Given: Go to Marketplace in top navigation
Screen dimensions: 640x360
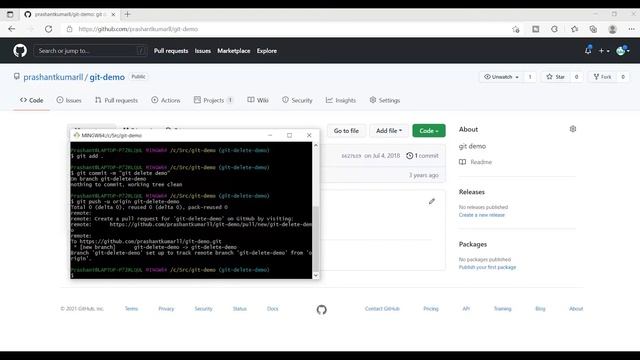Looking at the screenshot, I should 233,51.
